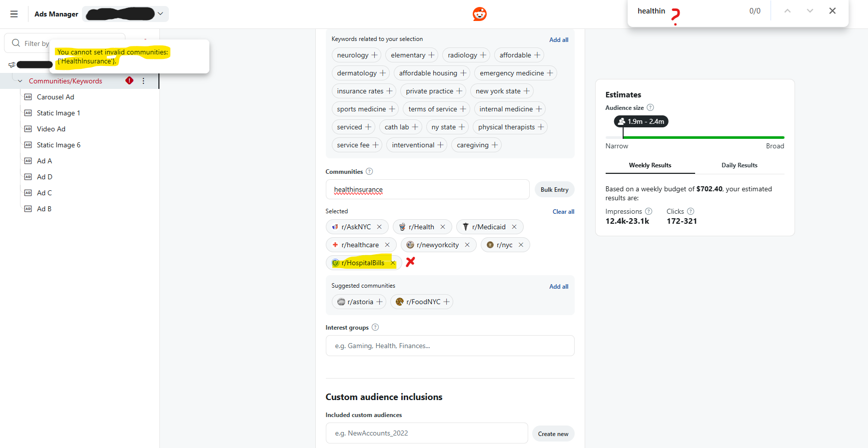Viewport: 868px width, 448px height.
Task: Switch to Weekly Results tab
Action: [650, 165]
